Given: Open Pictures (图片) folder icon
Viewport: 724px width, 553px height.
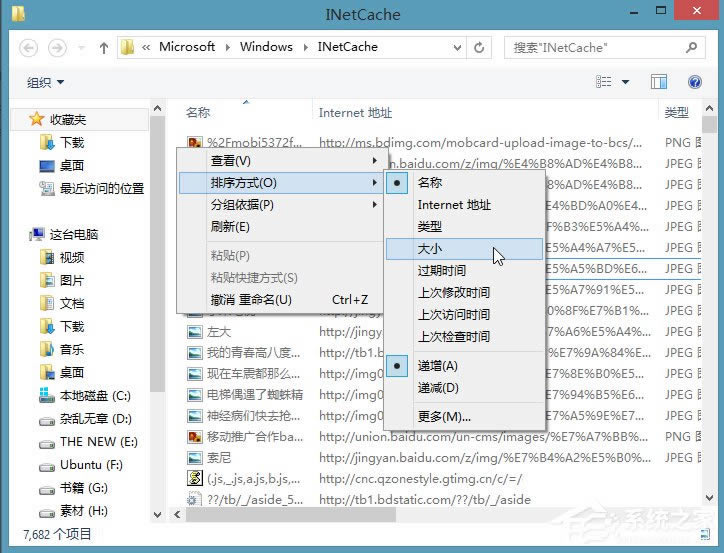Looking at the screenshot, I should [x=47, y=280].
